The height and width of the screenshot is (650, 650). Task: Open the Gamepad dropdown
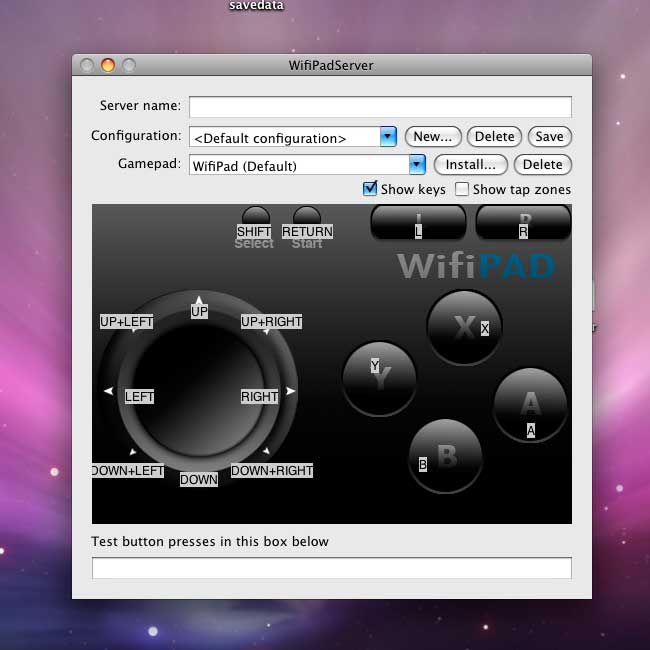(x=417, y=165)
